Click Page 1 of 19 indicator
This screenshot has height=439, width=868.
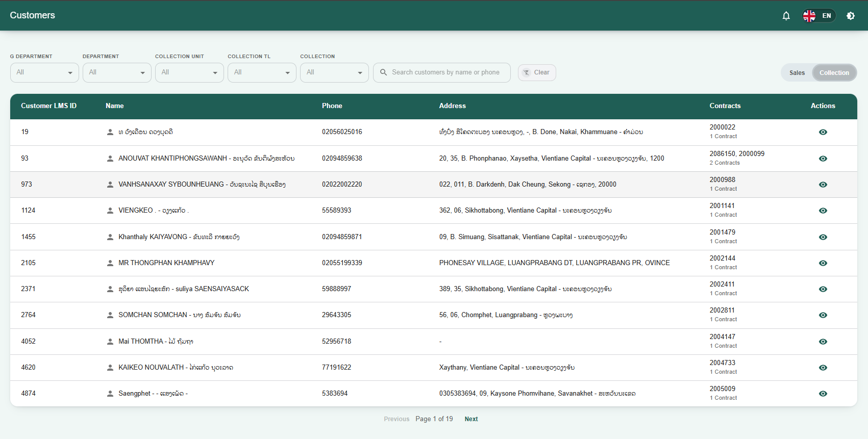(x=434, y=419)
